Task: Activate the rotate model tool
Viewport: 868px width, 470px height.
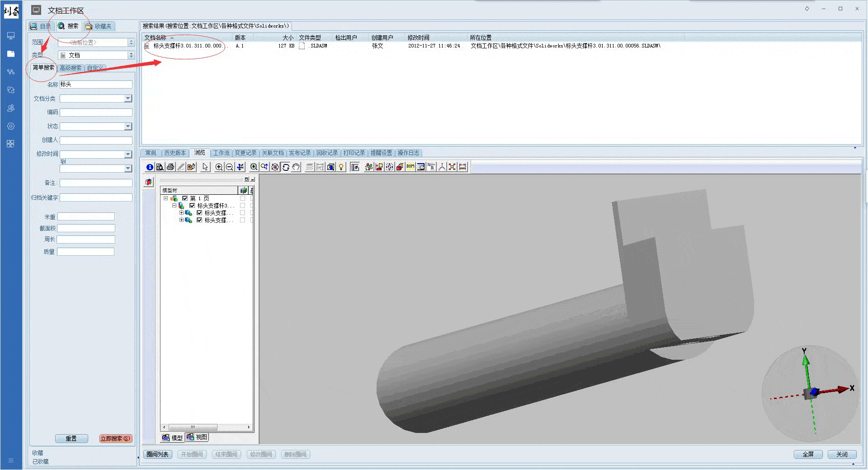Action: tap(286, 167)
